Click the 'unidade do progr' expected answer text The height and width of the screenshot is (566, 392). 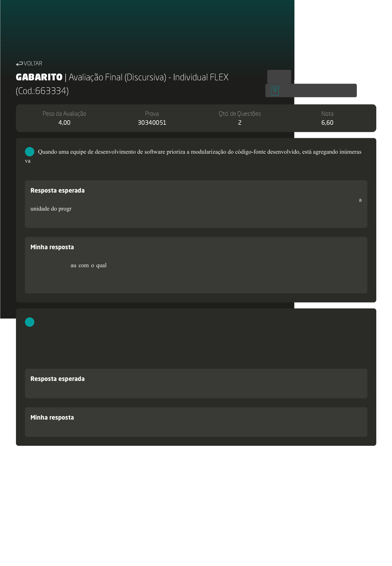(51, 209)
